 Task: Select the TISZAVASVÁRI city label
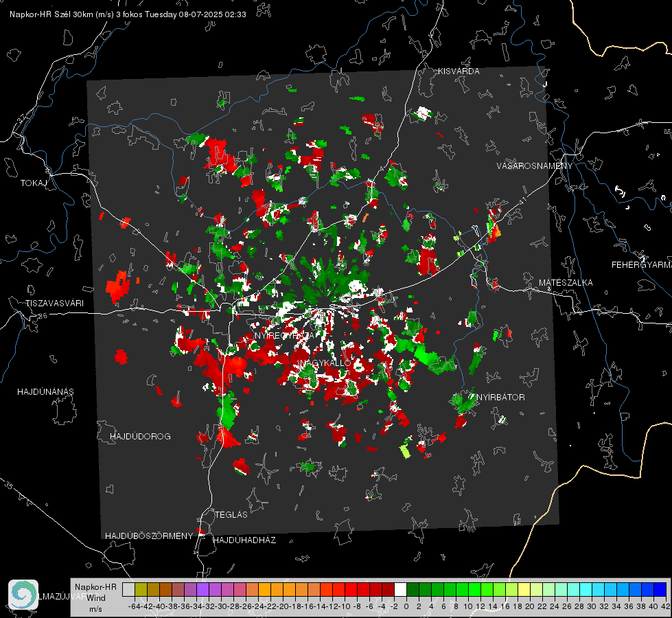point(54,304)
